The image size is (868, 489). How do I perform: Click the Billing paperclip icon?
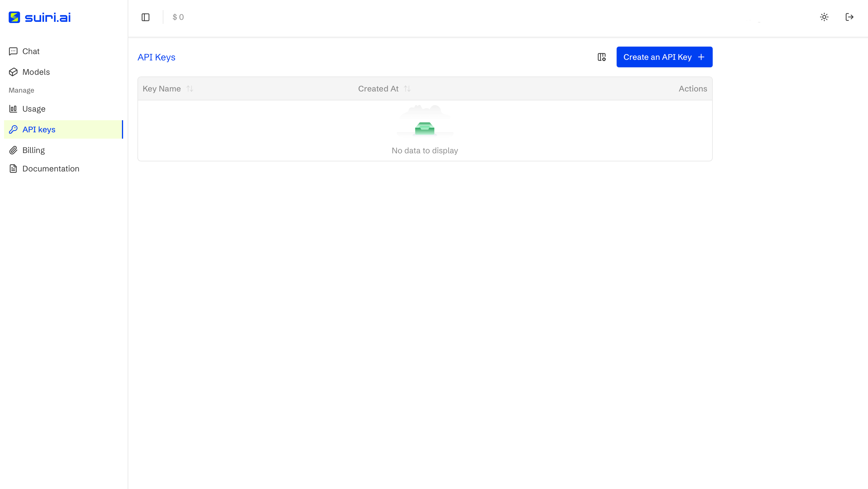tap(13, 150)
